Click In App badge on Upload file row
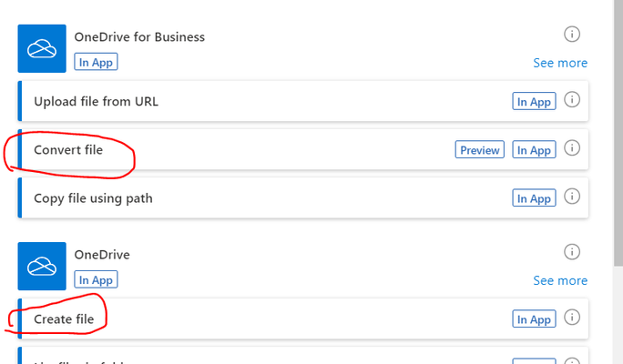The width and height of the screenshot is (623, 364). pos(534,102)
